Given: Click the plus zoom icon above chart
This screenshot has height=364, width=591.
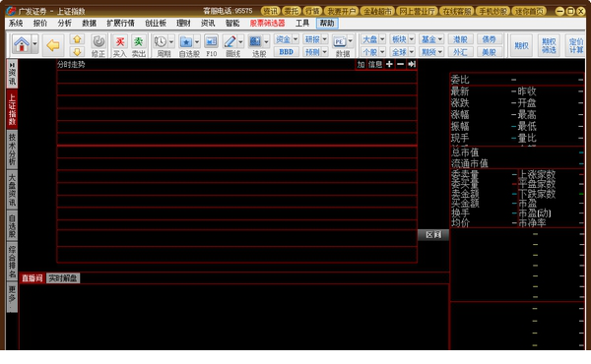Looking at the screenshot, I should 389,64.
